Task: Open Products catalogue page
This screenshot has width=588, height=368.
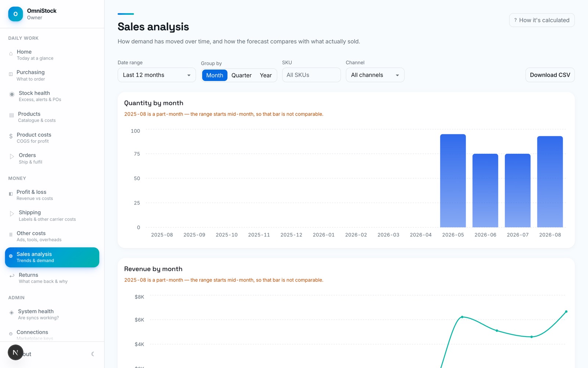Action: pos(52,117)
